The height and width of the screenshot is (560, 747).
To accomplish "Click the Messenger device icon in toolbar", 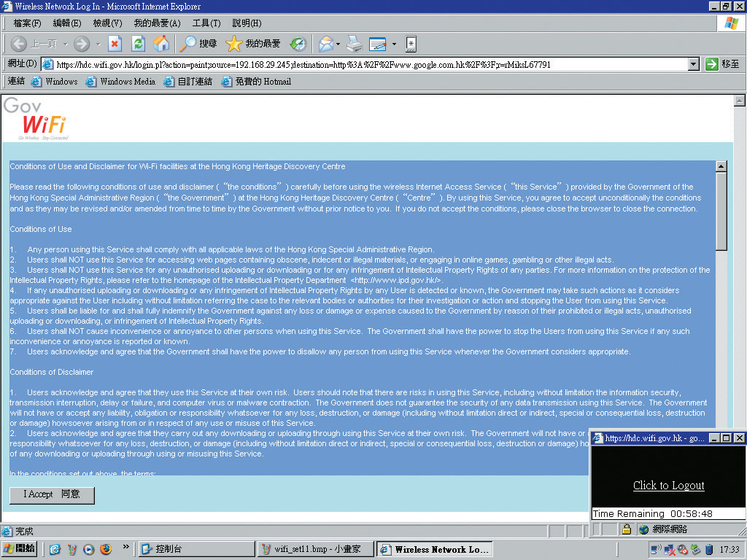I will pos(411,44).
